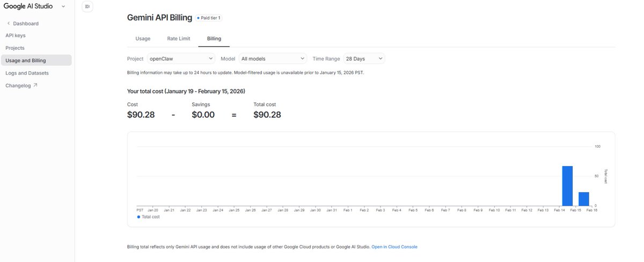Open the Model dropdown showing All models
Screen dimensions: 644x262
click(273, 58)
